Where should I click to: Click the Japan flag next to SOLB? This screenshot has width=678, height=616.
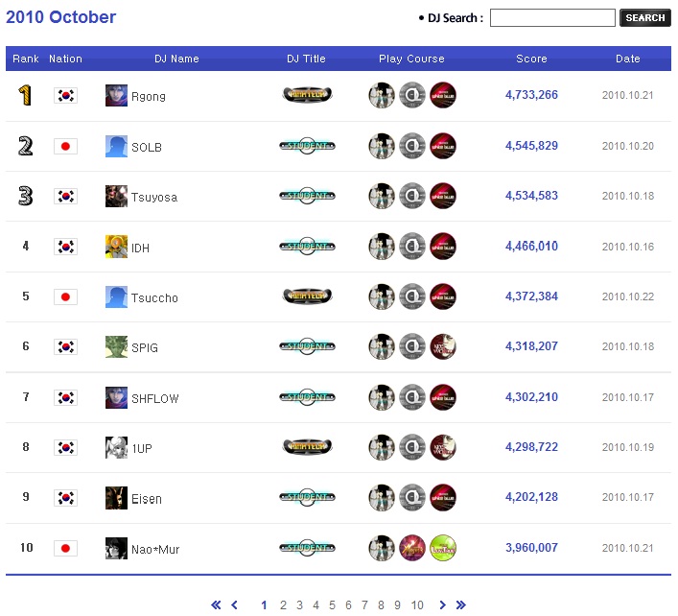[x=65, y=147]
